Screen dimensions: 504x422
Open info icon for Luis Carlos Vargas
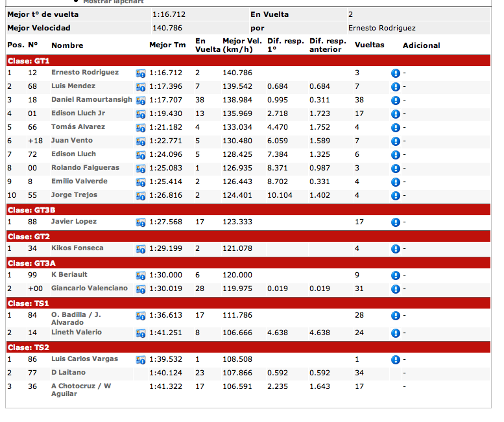[395, 360]
